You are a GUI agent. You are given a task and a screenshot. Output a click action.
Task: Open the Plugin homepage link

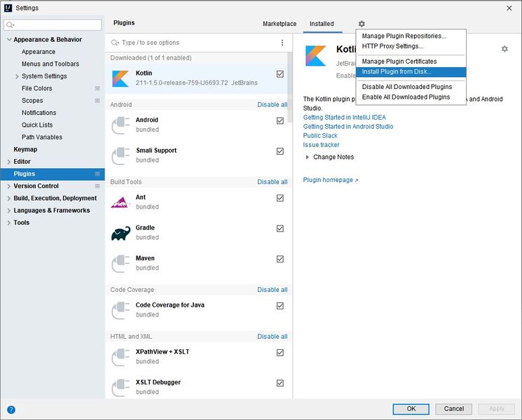pyautogui.click(x=330, y=181)
